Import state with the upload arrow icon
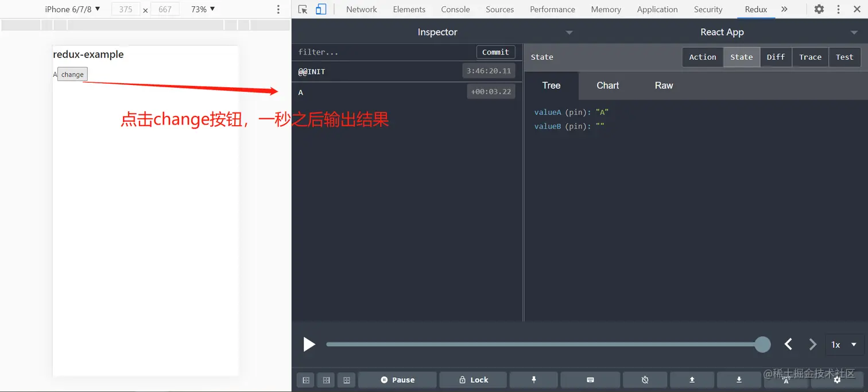 (x=692, y=380)
